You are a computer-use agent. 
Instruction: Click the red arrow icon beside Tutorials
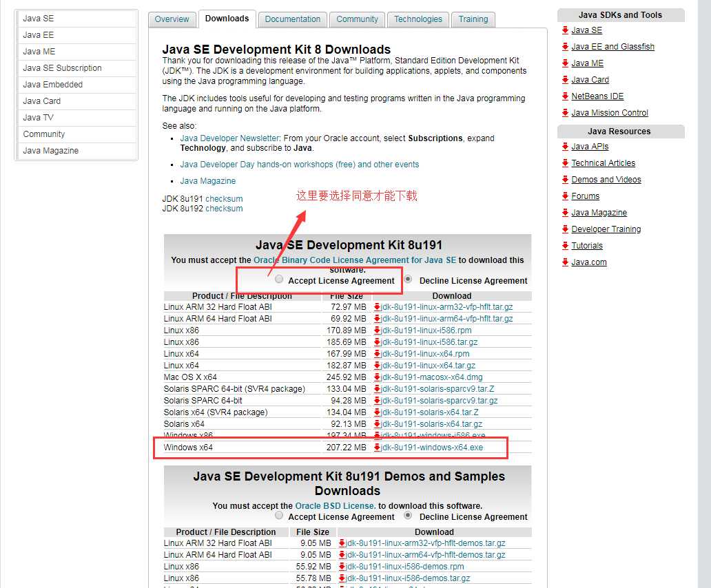coord(565,246)
